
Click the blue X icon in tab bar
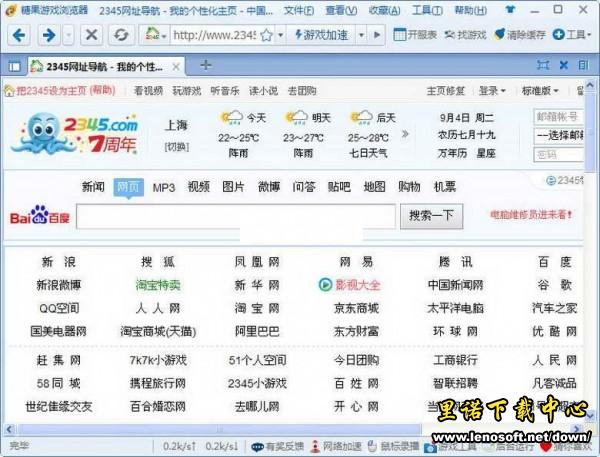[563, 65]
